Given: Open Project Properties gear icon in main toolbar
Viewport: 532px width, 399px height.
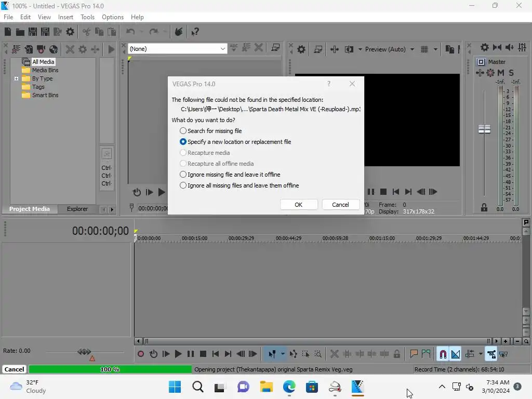Looking at the screenshot, I should [70, 32].
